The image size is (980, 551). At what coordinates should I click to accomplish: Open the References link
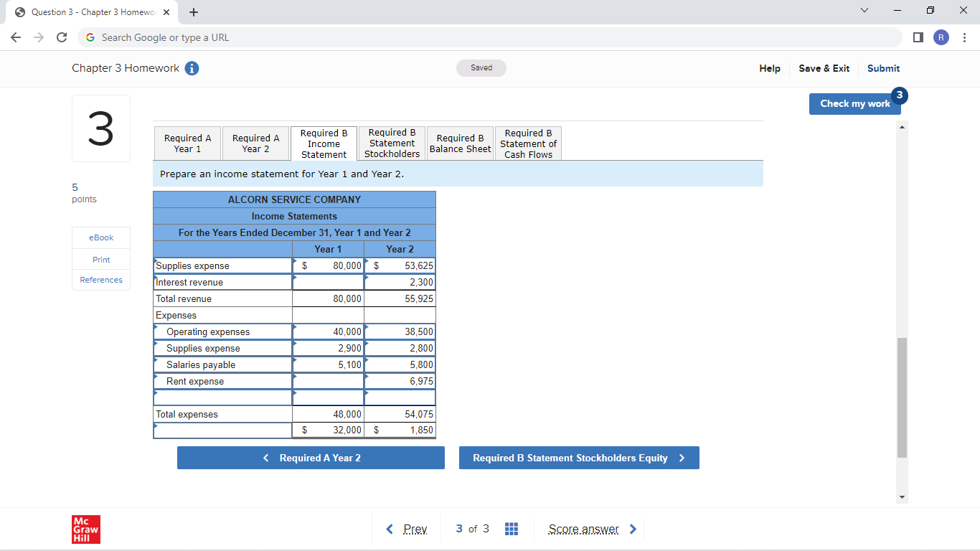point(101,280)
